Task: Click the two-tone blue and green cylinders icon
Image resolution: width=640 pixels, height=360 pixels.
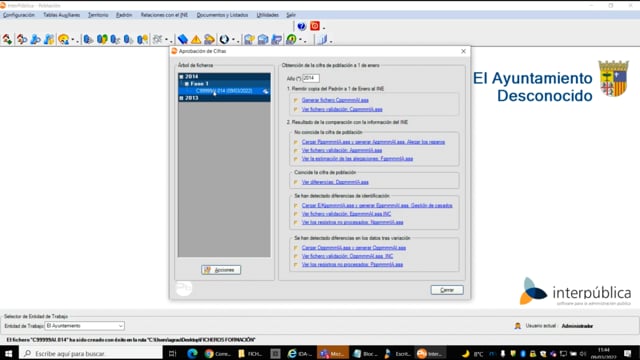Action: (x=102, y=39)
